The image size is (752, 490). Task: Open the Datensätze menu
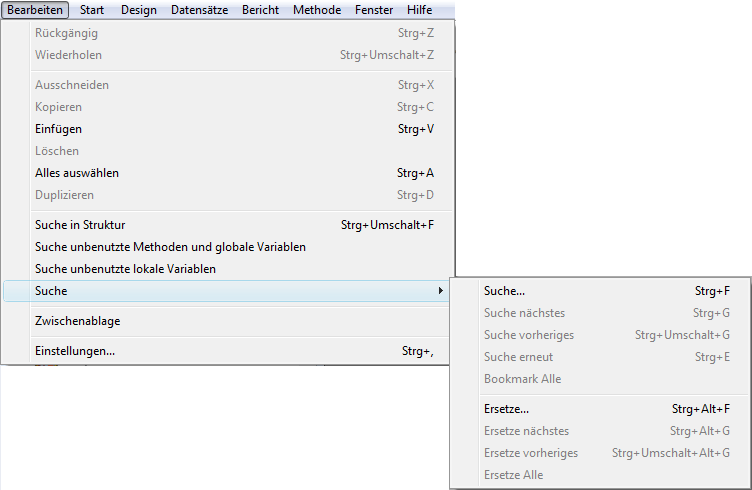pyautogui.click(x=199, y=10)
